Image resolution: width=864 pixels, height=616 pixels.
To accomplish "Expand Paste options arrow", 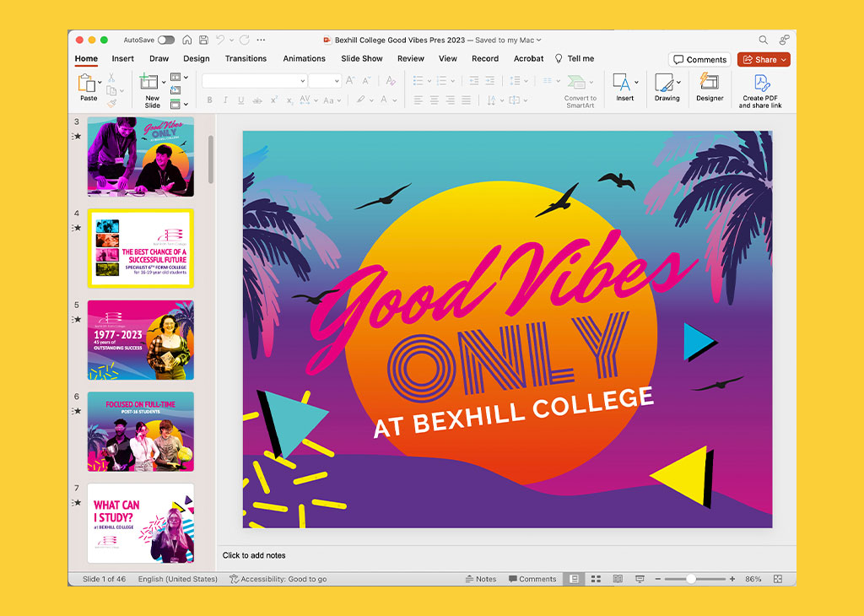I will (x=100, y=82).
